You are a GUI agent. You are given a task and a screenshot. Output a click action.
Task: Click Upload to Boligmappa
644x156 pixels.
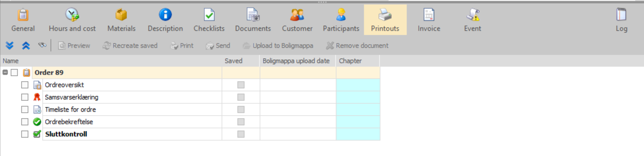point(278,45)
